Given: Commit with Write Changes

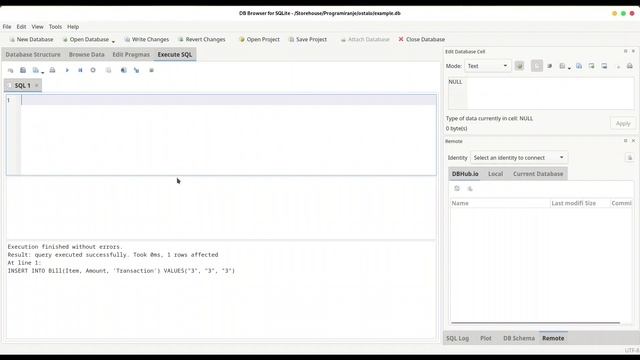Looking at the screenshot, I should [147, 39].
